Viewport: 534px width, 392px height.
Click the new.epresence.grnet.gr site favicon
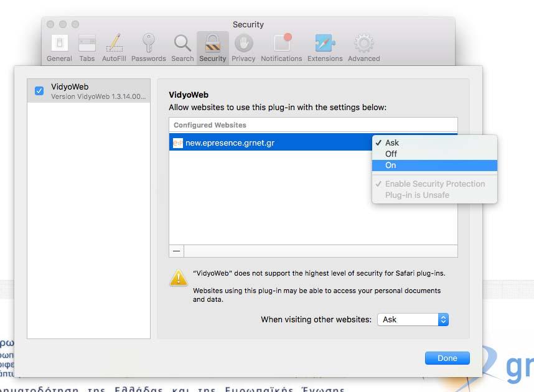pos(178,143)
